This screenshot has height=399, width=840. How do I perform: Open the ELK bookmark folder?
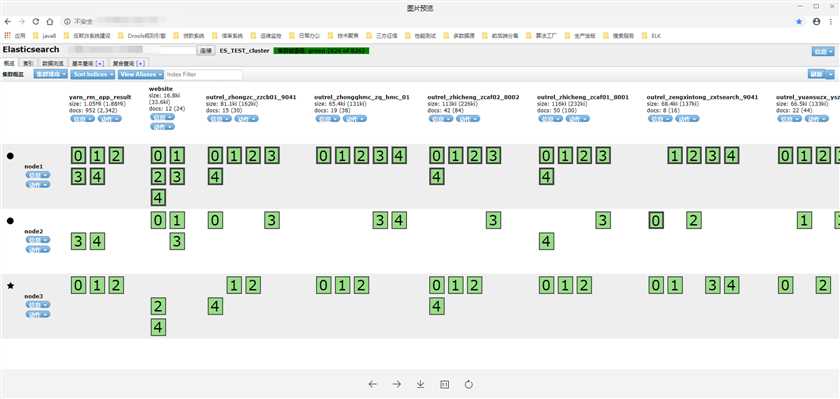(651, 36)
